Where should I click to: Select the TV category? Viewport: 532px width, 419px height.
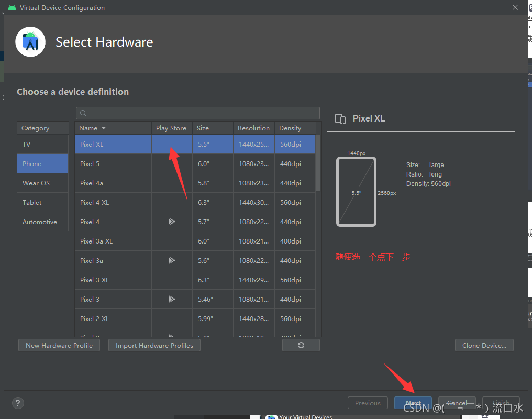pos(43,144)
